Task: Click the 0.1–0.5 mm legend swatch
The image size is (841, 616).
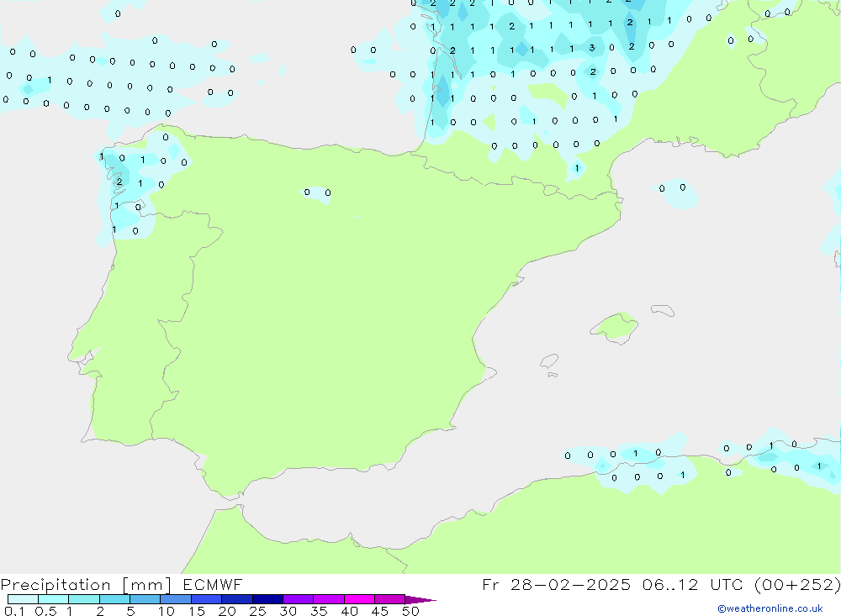Action: tap(23, 599)
